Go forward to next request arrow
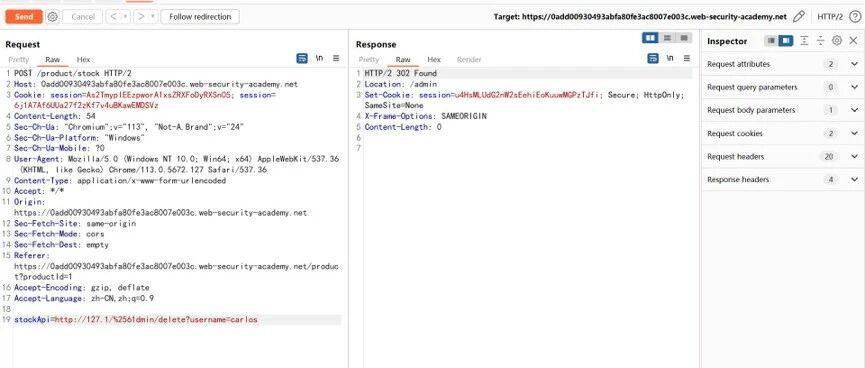Image resolution: width=865 pixels, height=368 pixels. tap(140, 17)
